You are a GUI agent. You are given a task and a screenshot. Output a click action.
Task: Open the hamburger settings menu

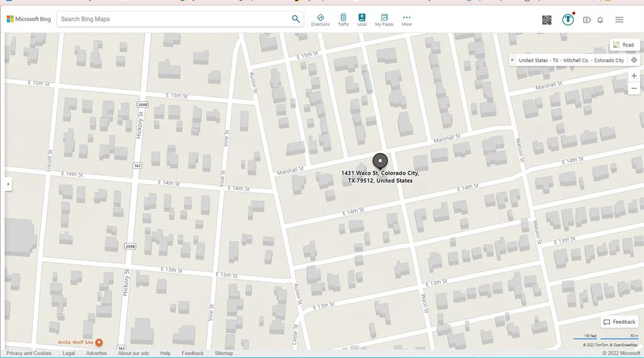point(619,19)
